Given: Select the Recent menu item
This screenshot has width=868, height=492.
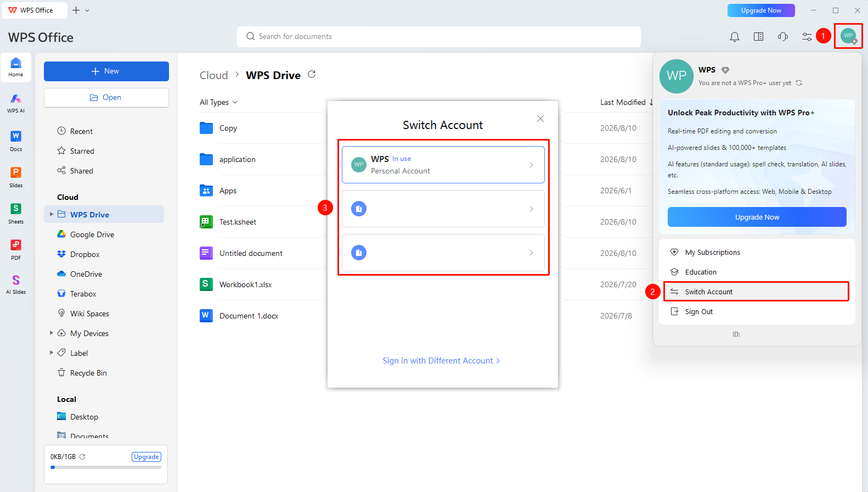Looking at the screenshot, I should coord(75,131).
